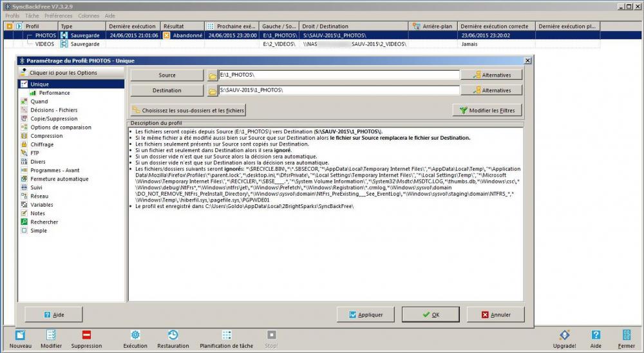This screenshot has width=644, height=353.
Task: Select FTP settings page
Action: pos(35,153)
